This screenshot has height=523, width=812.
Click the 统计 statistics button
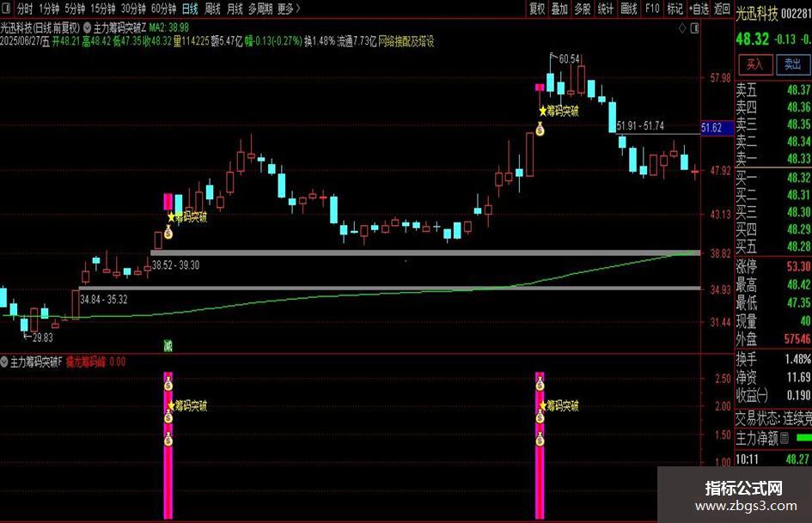pos(606,9)
